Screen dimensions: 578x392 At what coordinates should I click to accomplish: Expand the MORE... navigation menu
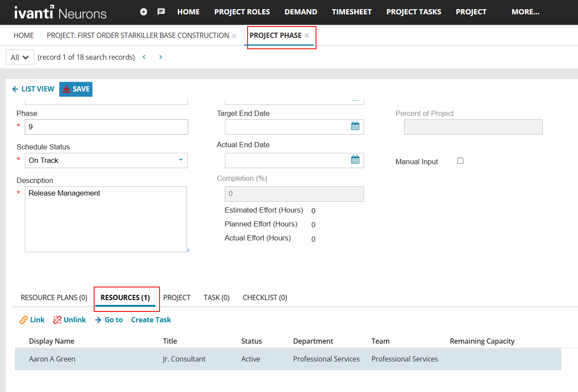(x=525, y=12)
